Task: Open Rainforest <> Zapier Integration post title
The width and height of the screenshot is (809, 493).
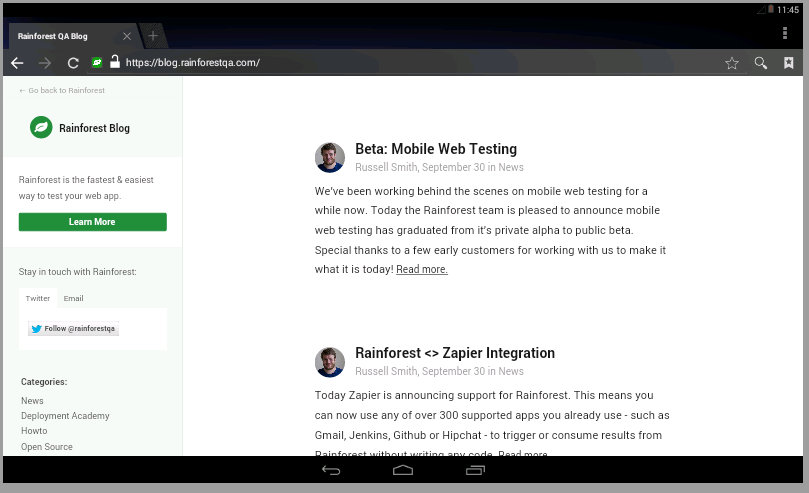Action: [x=455, y=353]
